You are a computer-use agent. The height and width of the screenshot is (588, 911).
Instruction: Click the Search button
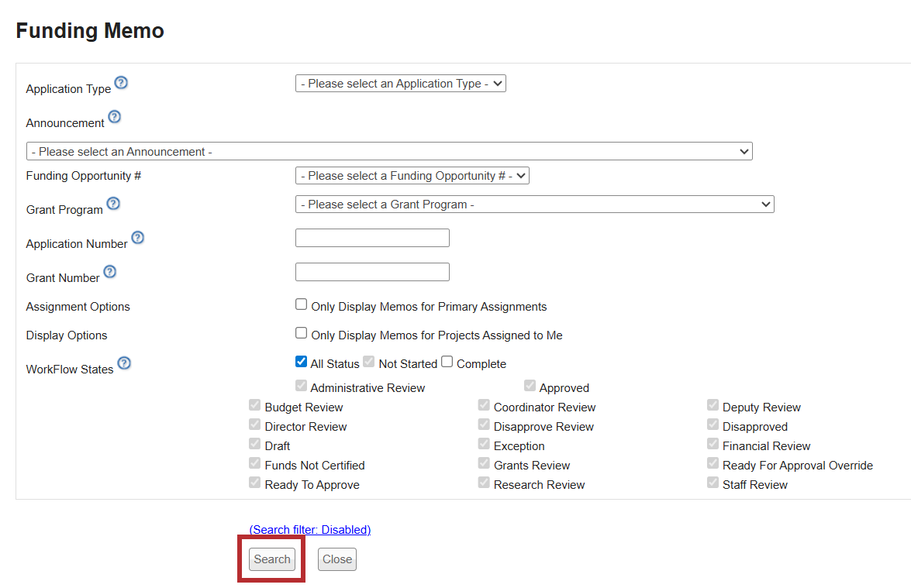pyautogui.click(x=272, y=559)
